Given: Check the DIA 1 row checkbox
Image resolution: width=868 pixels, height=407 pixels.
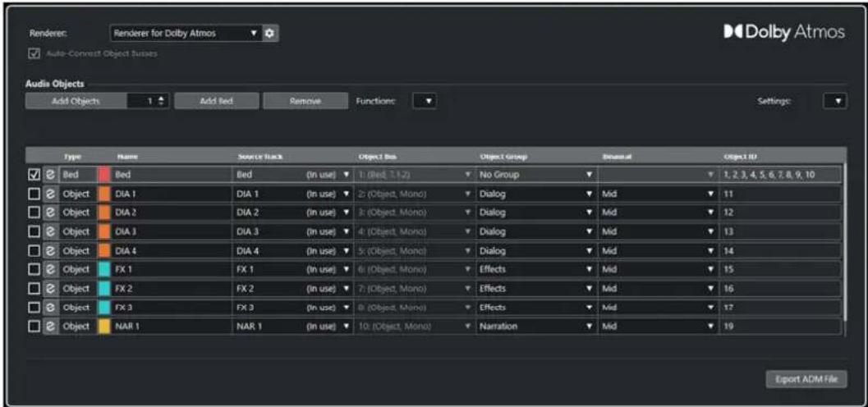Looking at the screenshot, I should tap(34, 194).
